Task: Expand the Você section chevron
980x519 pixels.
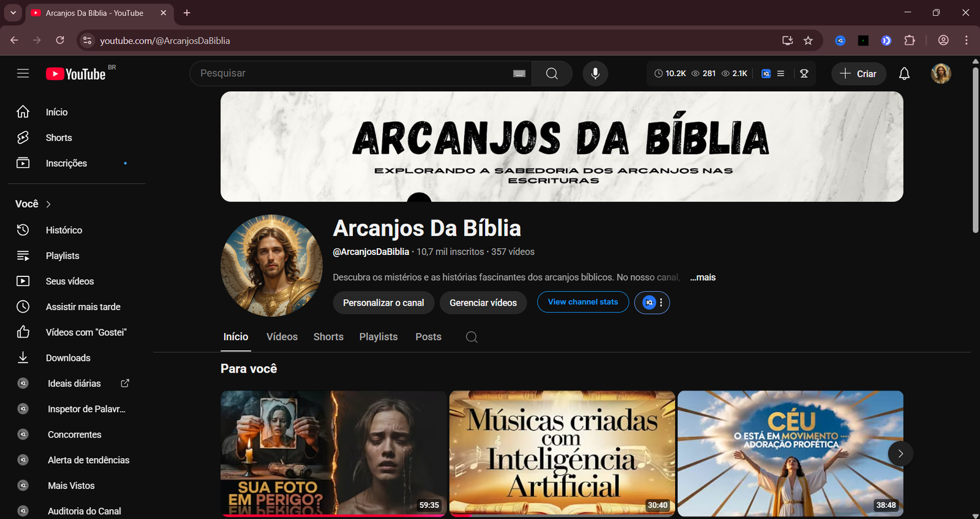Action: click(48, 204)
